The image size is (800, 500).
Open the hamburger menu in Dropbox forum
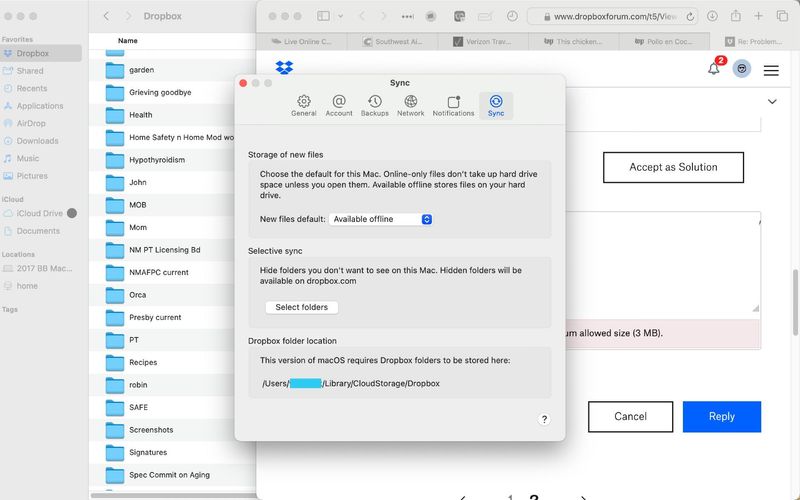771,70
